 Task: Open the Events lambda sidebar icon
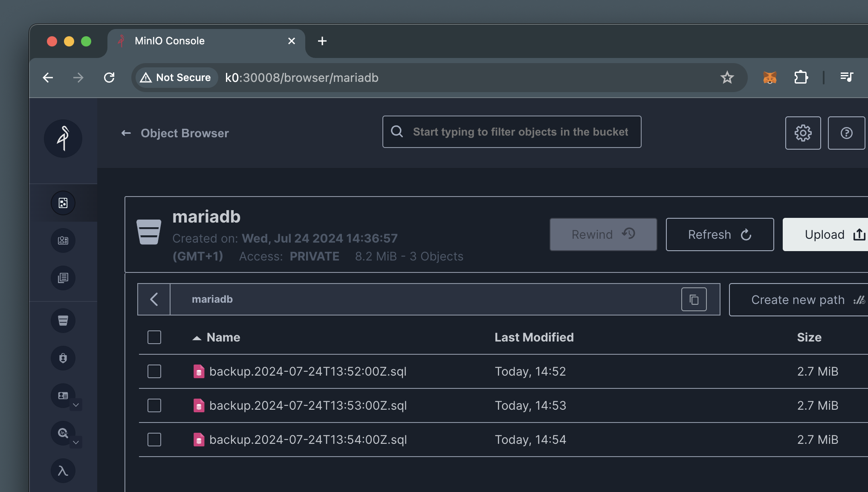pyautogui.click(x=63, y=471)
